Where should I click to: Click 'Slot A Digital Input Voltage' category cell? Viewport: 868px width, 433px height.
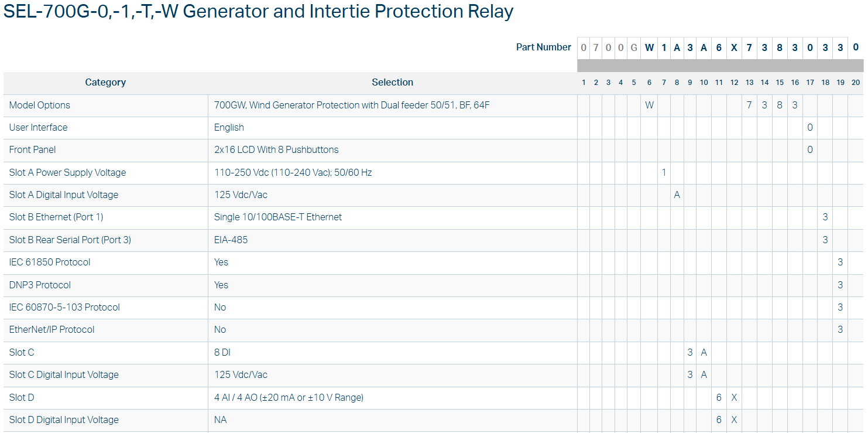coord(105,195)
